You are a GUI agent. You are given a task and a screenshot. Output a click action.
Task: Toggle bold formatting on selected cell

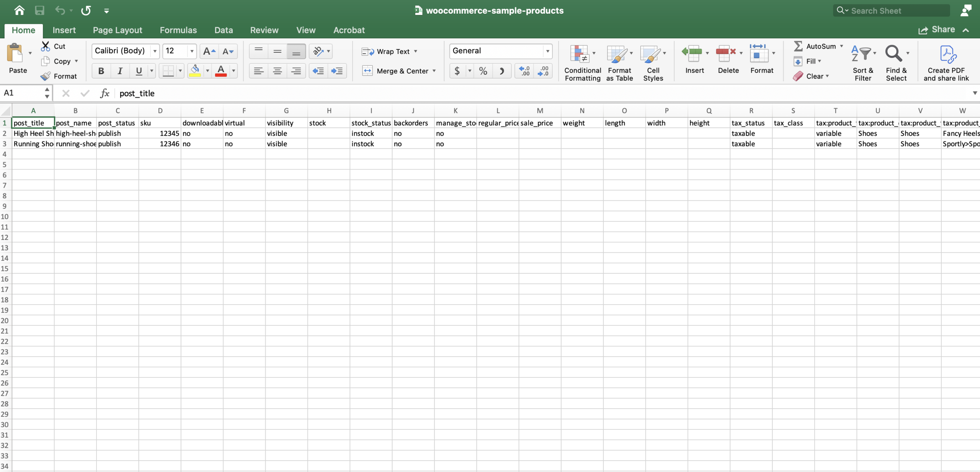(101, 70)
